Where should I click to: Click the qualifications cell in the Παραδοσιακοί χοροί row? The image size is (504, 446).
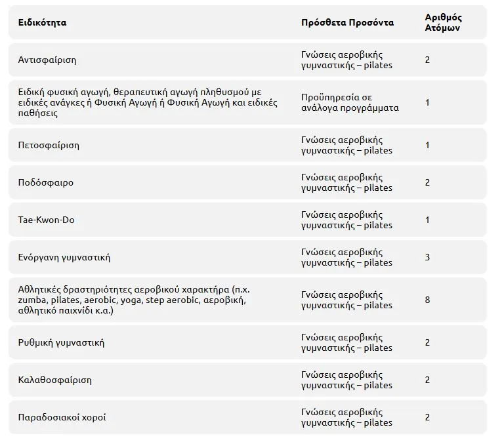(346, 417)
